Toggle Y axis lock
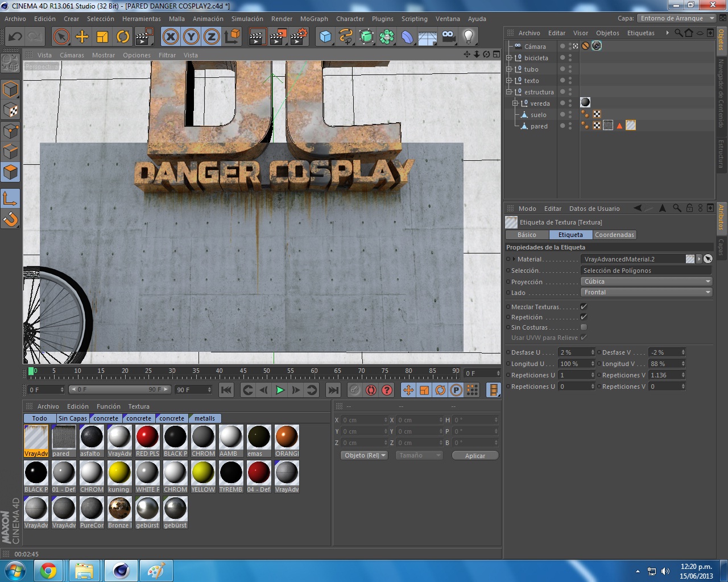 coord(191,37)
